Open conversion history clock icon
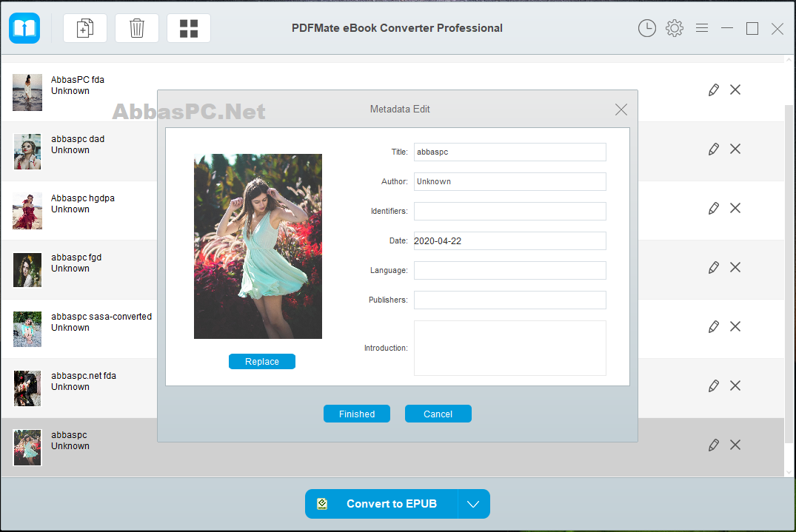 [646, 28]
